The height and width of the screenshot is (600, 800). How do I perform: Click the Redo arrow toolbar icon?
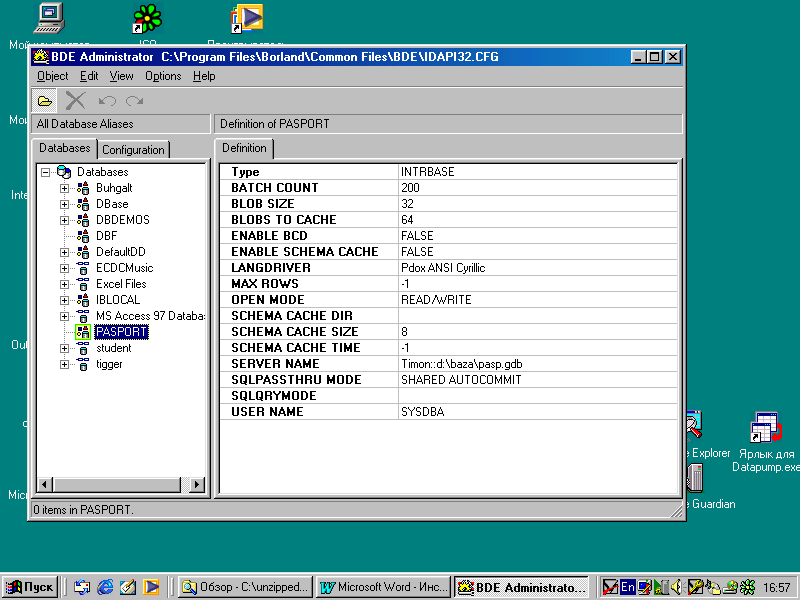[x=134, y=100]
